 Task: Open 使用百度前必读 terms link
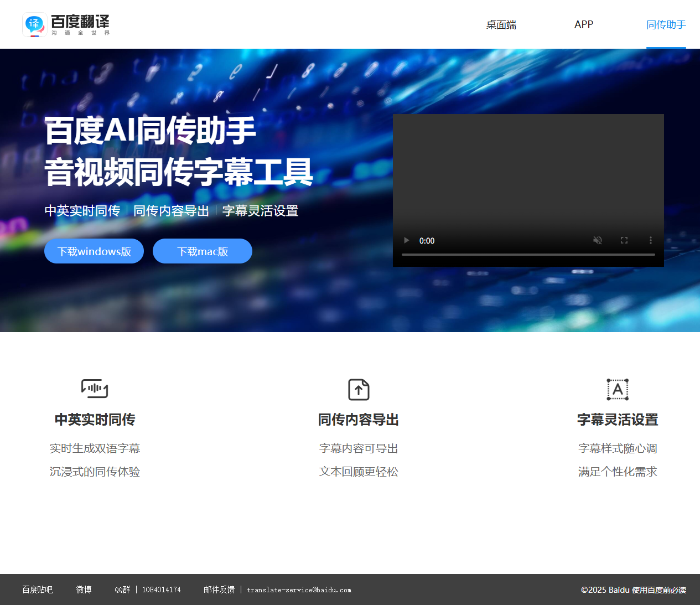point(658,590)
